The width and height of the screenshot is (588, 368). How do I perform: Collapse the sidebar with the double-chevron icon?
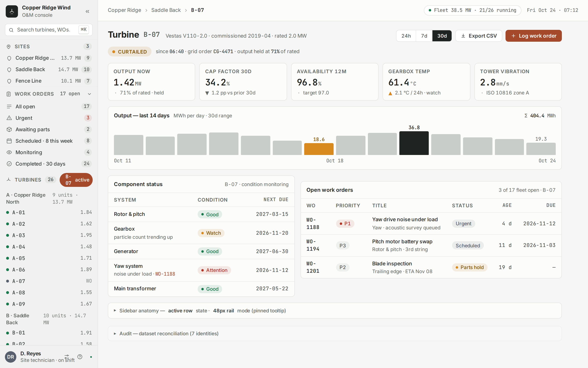pos(87,11)
